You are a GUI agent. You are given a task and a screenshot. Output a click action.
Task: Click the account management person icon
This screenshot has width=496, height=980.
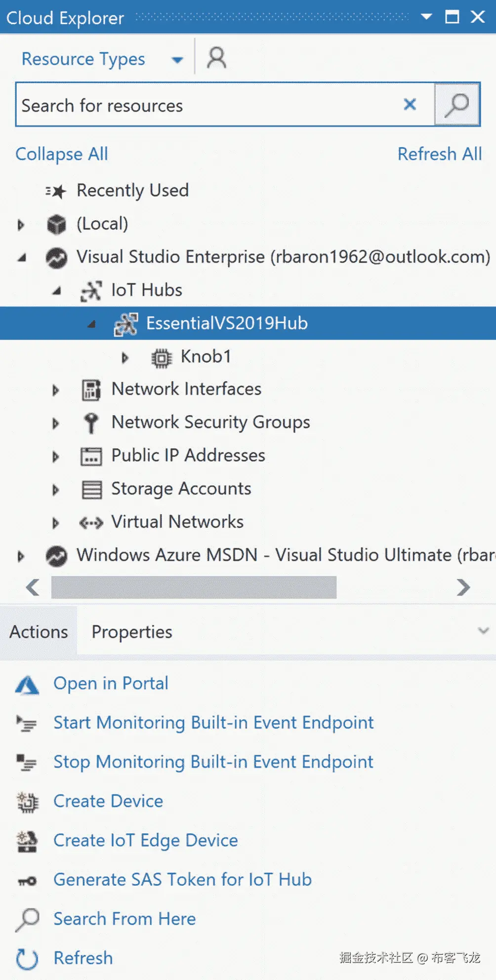(x=216, y=58)
